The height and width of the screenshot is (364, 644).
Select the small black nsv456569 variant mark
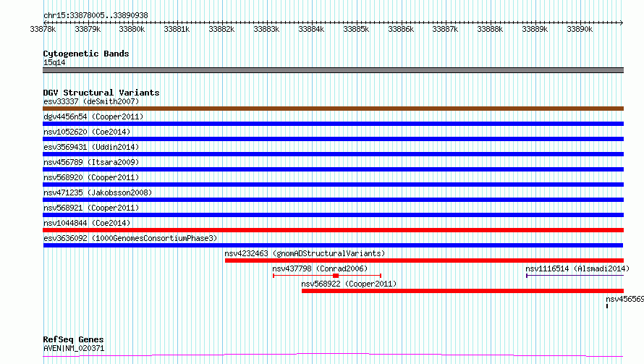[x=607, y=306]
